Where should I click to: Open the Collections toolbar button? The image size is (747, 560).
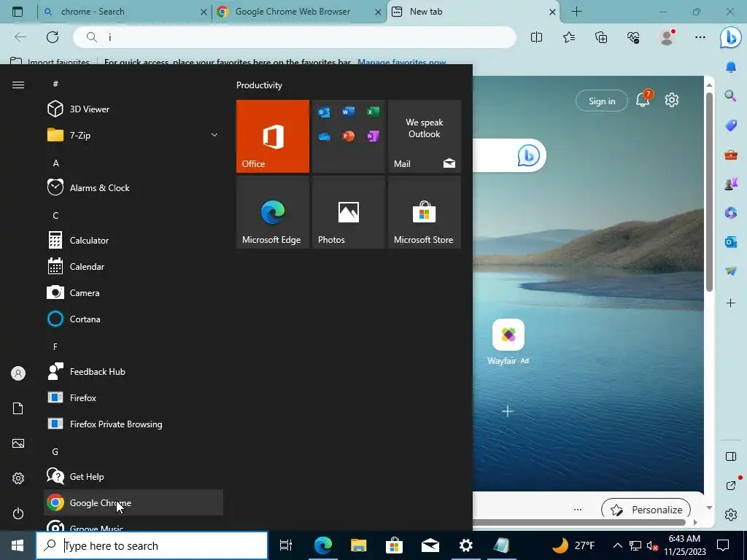pos(601,37)
